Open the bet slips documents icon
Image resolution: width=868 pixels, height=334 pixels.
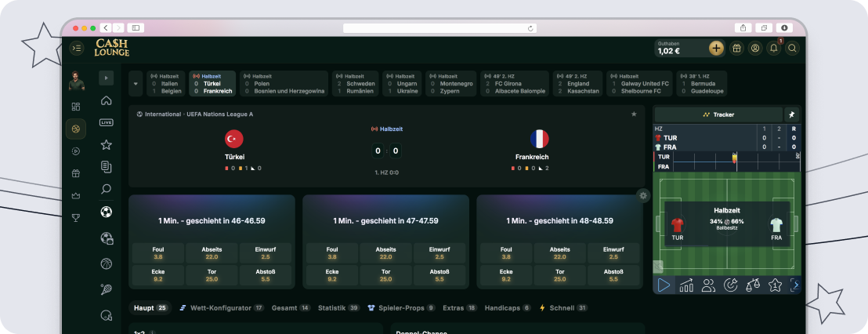107,167
